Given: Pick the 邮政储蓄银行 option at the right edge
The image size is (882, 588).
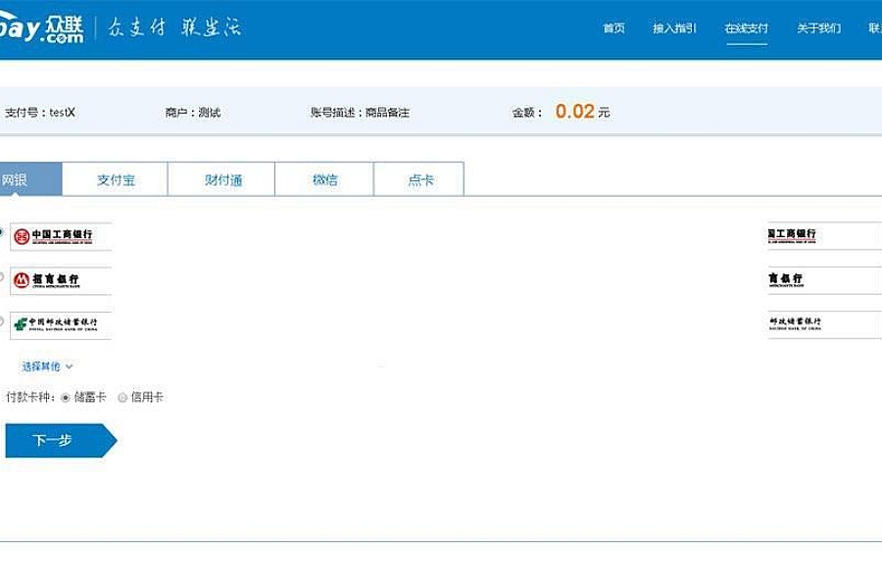Looking at the screenshot, I should click(x=824, y=324).
